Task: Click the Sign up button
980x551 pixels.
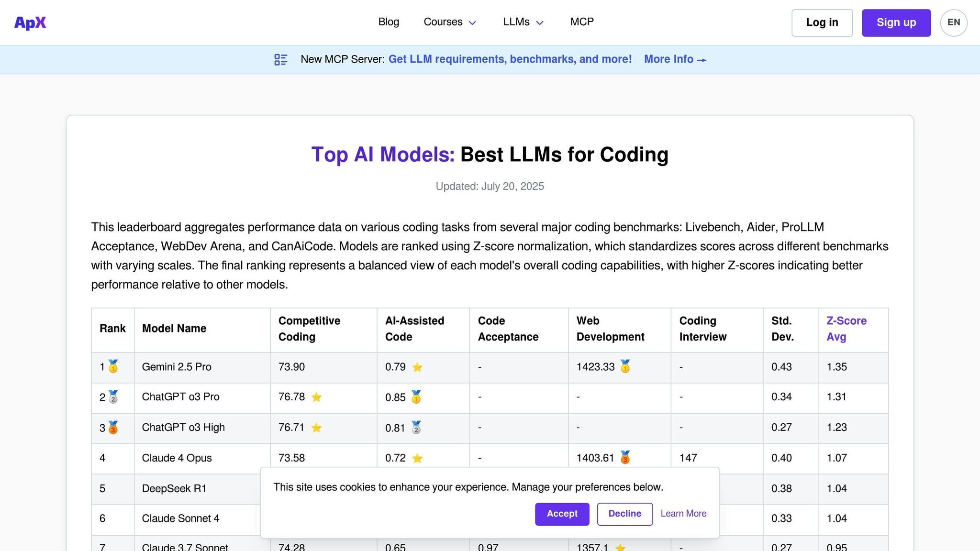Action: (896, 22)
